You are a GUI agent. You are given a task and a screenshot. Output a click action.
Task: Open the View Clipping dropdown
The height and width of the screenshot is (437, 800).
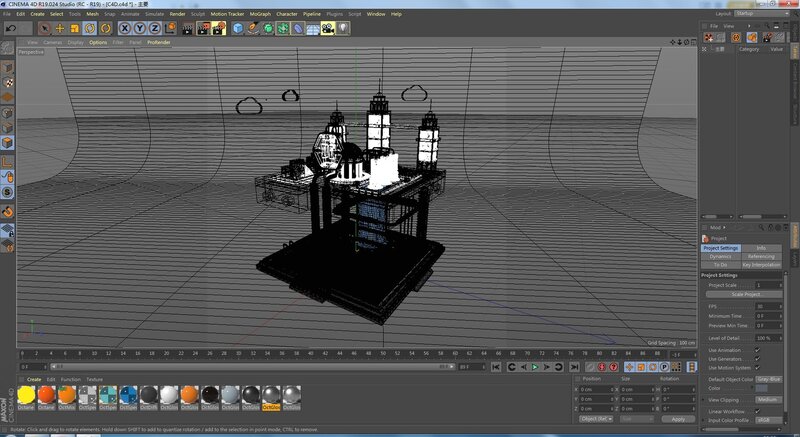coord(768,399)
